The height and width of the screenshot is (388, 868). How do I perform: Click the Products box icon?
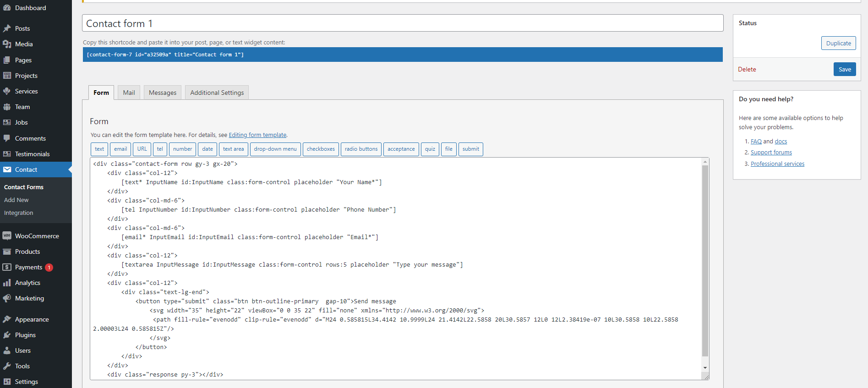point(7,251)
